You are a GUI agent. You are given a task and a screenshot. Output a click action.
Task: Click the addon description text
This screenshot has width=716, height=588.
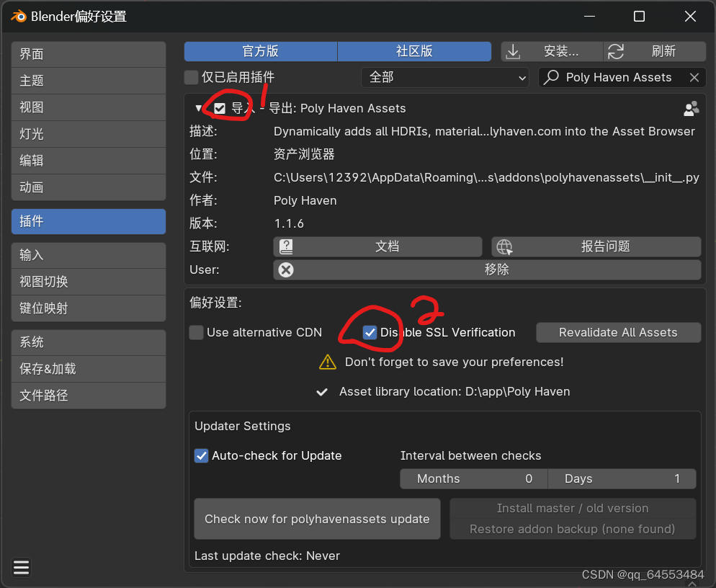click(x=484, y=132)
